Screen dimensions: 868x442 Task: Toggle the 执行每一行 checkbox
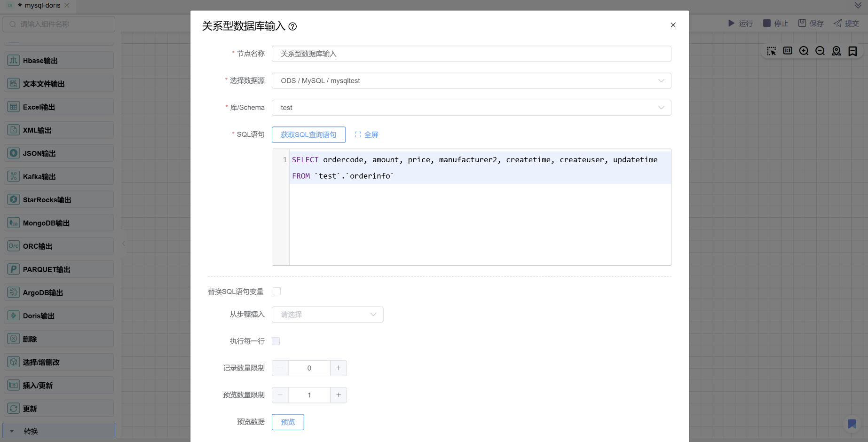276,341
